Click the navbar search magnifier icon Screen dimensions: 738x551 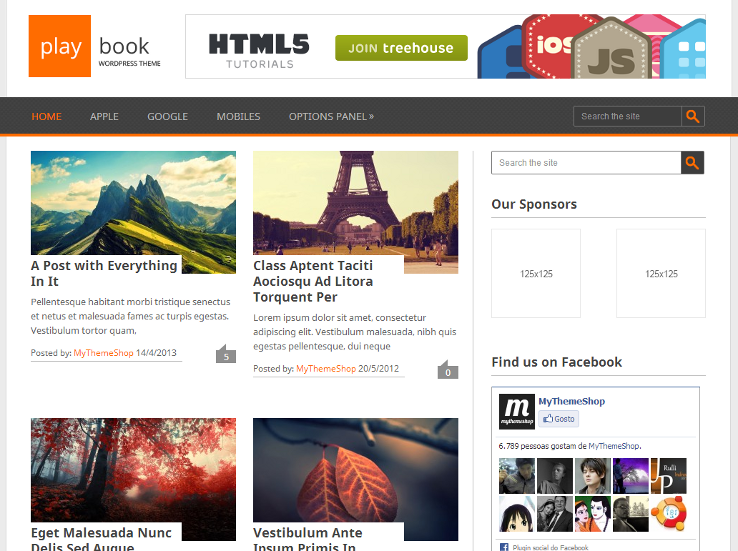click(693, 116)
